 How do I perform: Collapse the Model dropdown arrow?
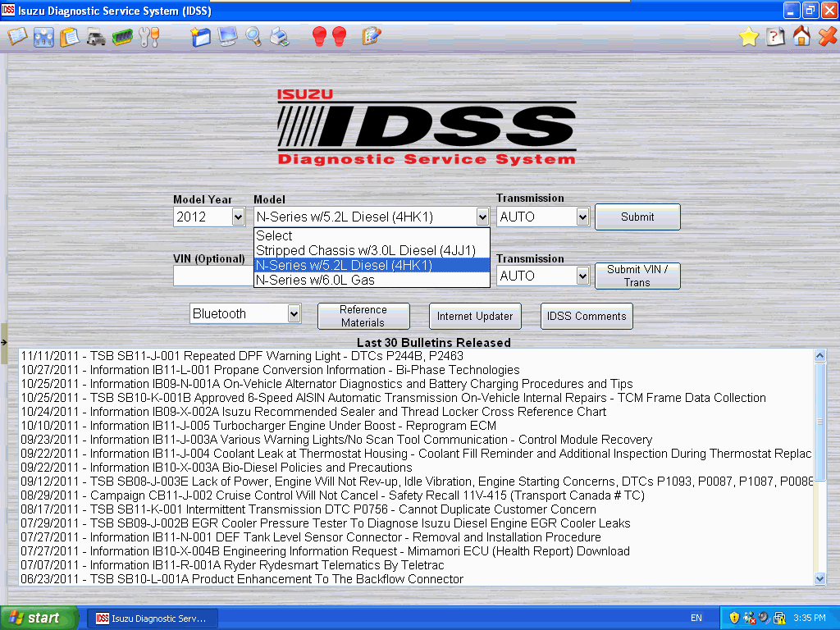pos(482,217)
